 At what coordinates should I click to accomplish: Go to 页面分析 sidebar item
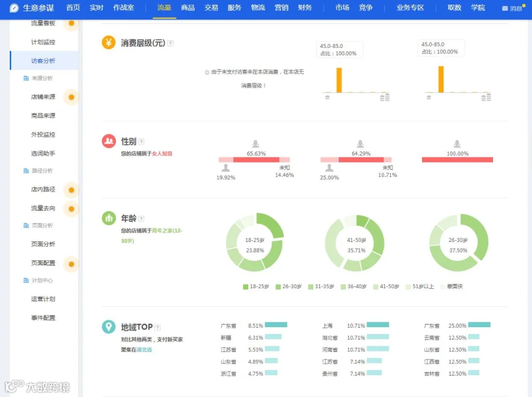pyautogui.click(x=43, y=244)
